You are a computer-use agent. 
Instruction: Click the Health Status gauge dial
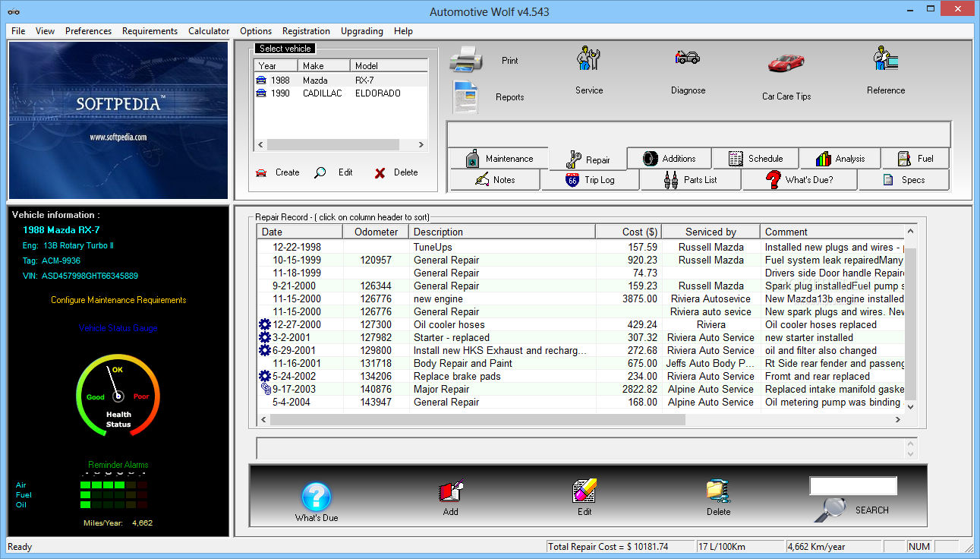click(x=118, y=396)
